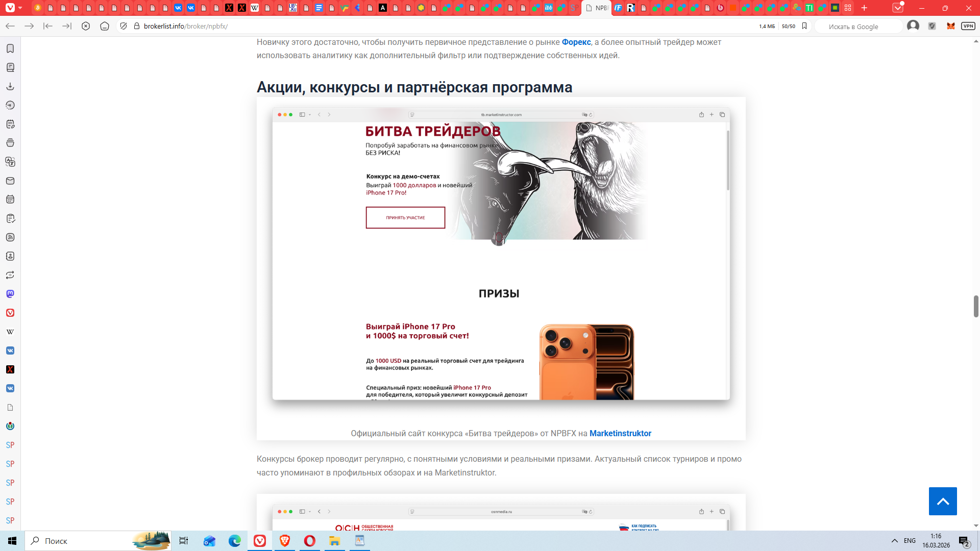Image resolution: width=980 pixels, height=551 pixels.
Task: Open the Mail panel in sidebar
Action: pos(10,181)
